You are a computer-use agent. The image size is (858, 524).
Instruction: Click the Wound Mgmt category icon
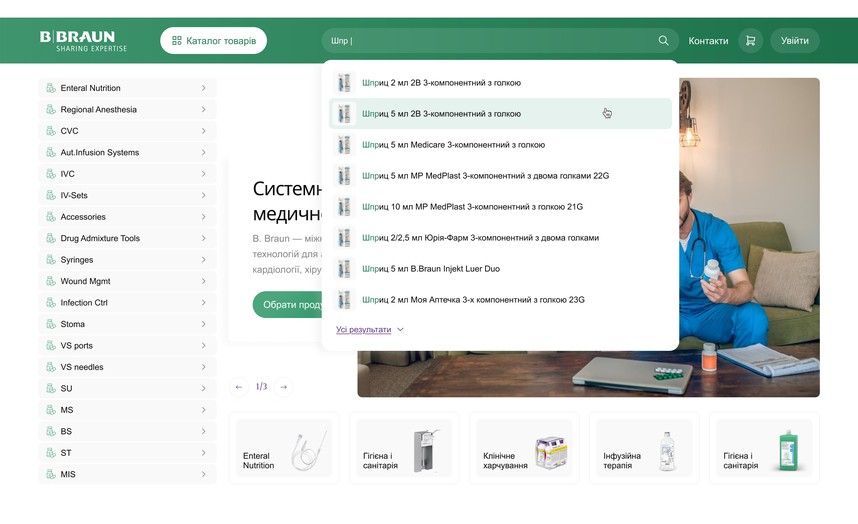(x=51, y=281)
